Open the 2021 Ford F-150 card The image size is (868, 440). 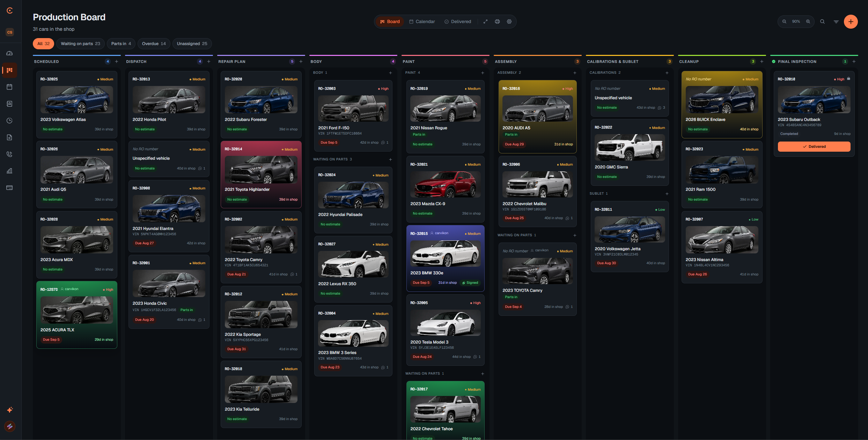[353, 116]
